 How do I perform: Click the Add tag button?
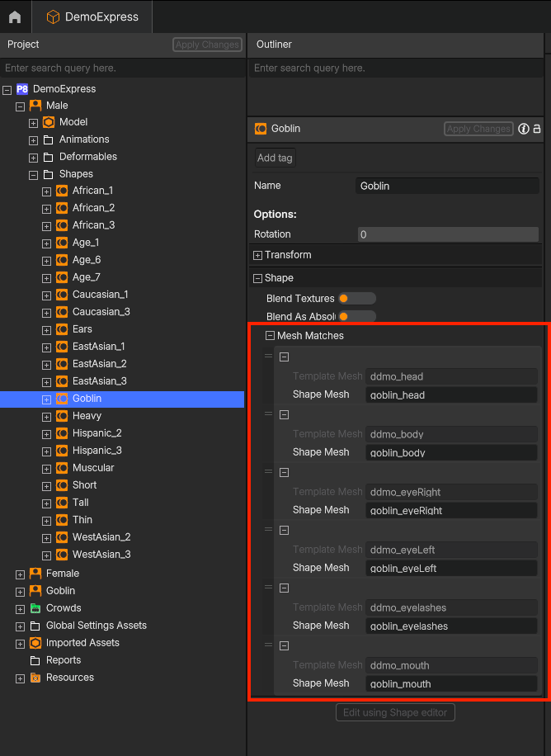(275, 158)
